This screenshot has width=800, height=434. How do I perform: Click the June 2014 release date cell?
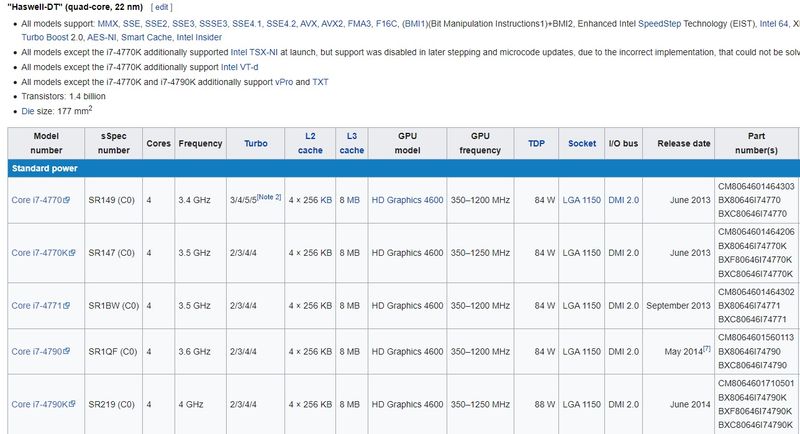[x=679, y=404]
